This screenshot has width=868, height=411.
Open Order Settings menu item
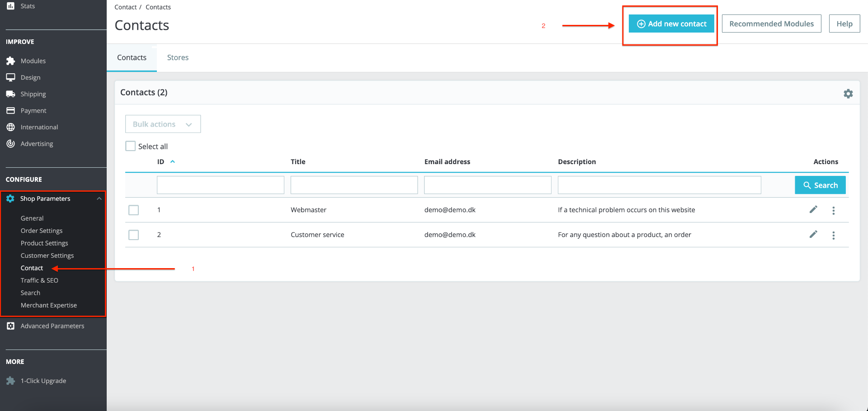coord(42,231)
